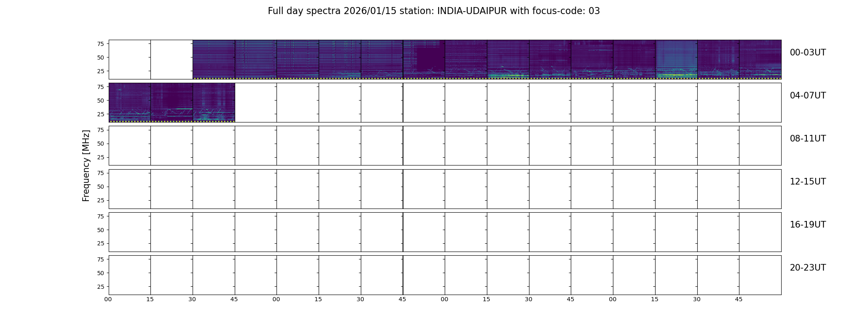Viewport: 868px width, 331px height.
Task: Open the 01:45 UT spectrogram with dark square block
Action: click(x=424, y=60)
